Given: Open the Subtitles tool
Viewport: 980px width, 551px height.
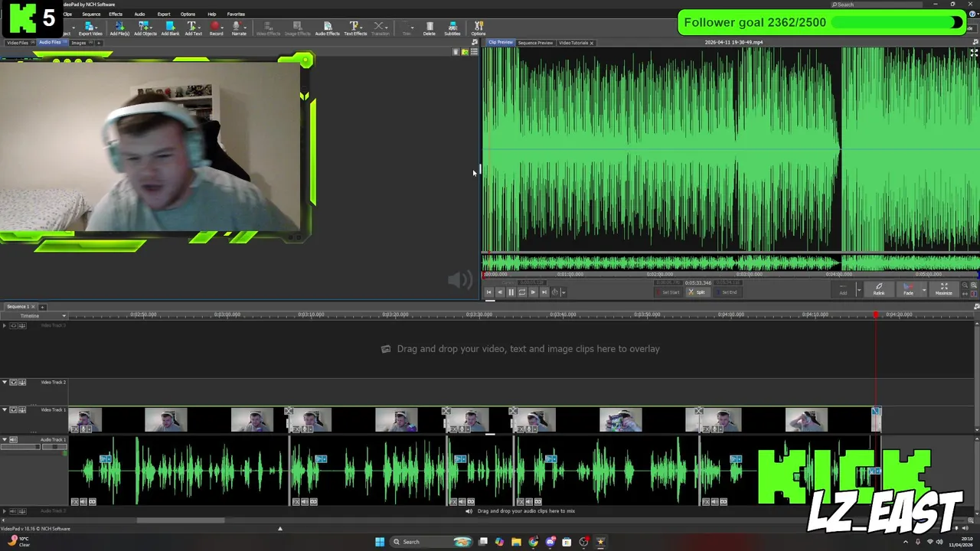Looking at the screenshot, I should coord(452,29).
